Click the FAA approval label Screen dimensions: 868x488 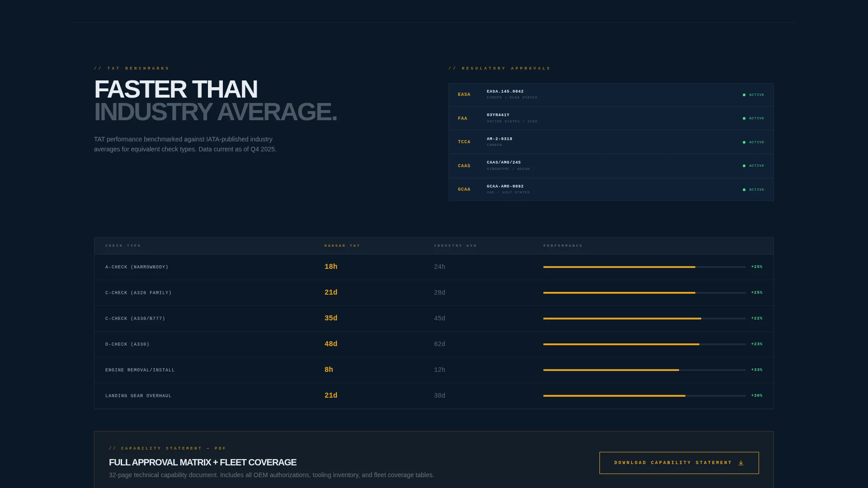coord(462,118)
